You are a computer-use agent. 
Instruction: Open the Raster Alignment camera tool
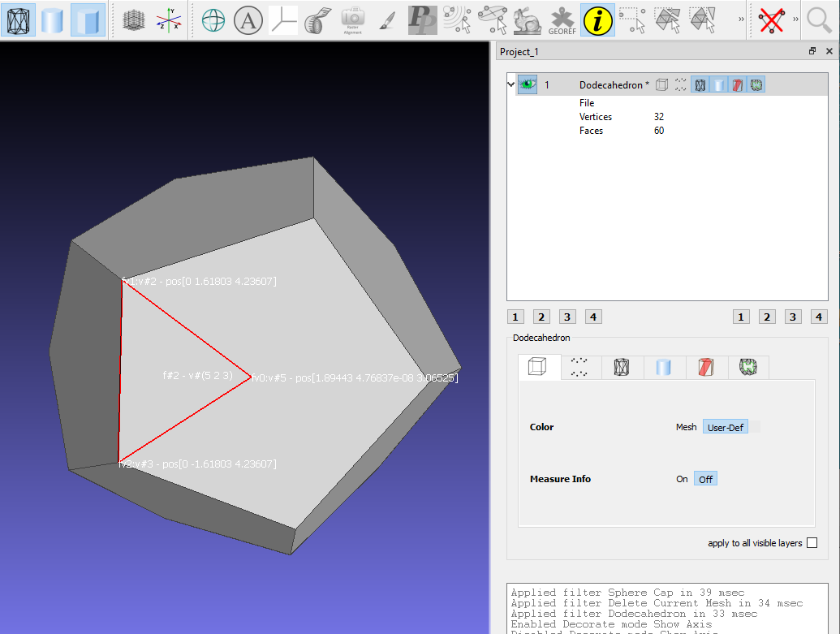click(x=352, y=20)
